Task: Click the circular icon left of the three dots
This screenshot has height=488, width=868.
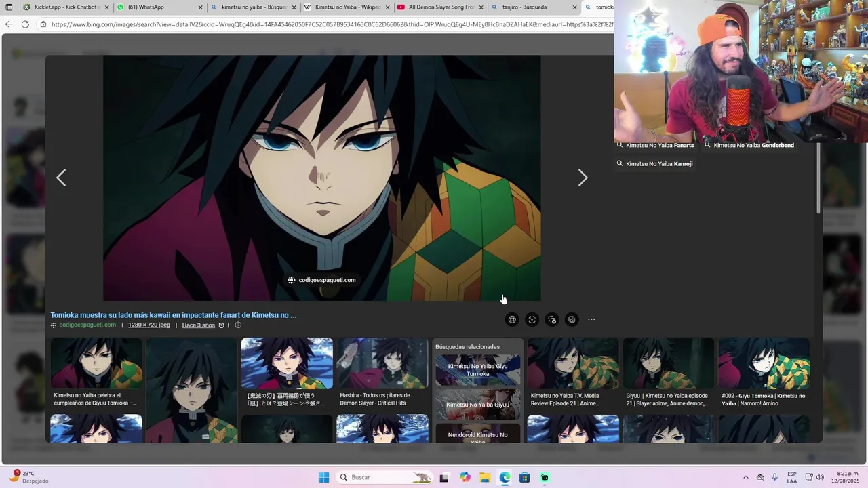Action: [x=572, y=319]
